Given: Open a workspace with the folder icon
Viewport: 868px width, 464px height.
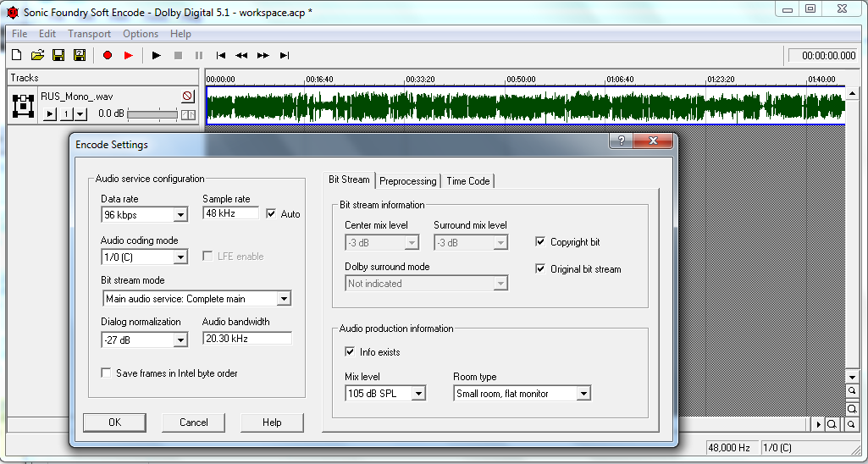Looking at the screenshot, I should pyautogui.click(x=37, y=55).
